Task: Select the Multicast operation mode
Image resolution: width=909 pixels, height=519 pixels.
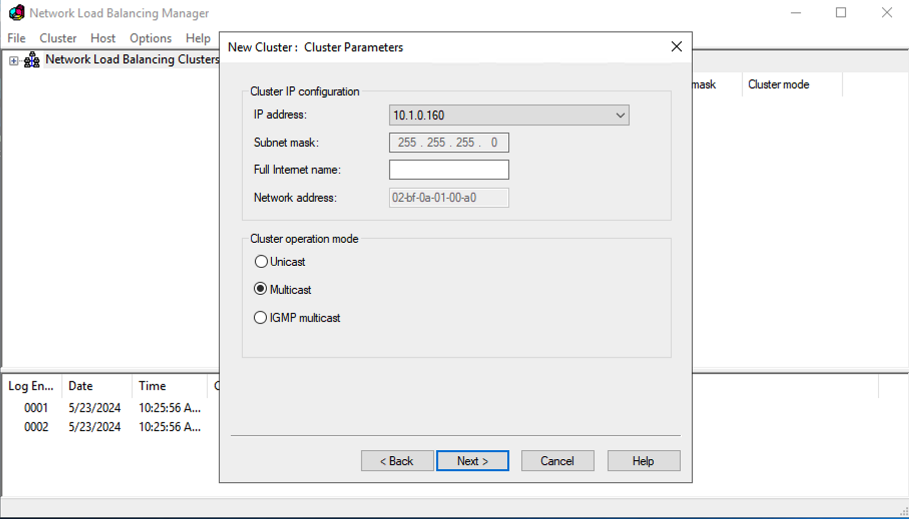Action: click(x=261, y=290)
